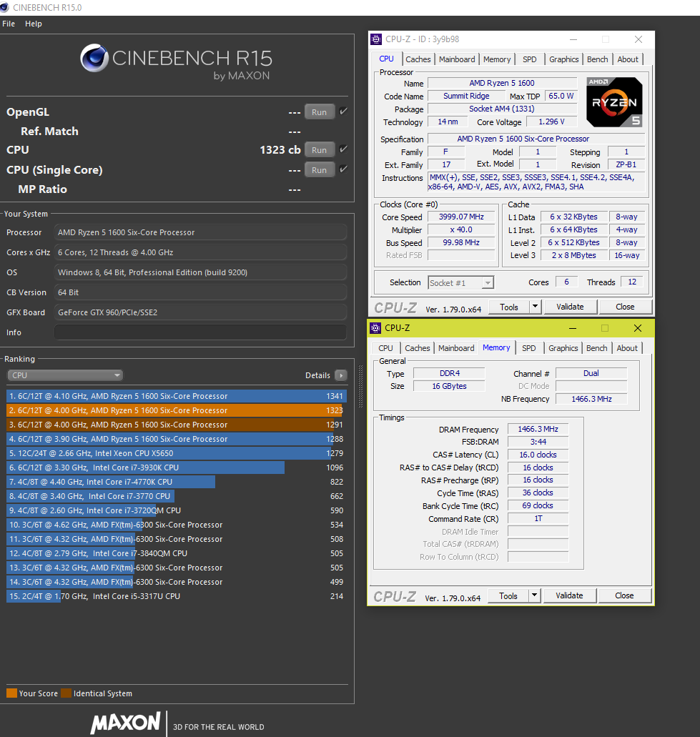Switch to Bench tab in lower CPU-Z
The width and height of the screenshot is (700, 737).
(597, 348)
